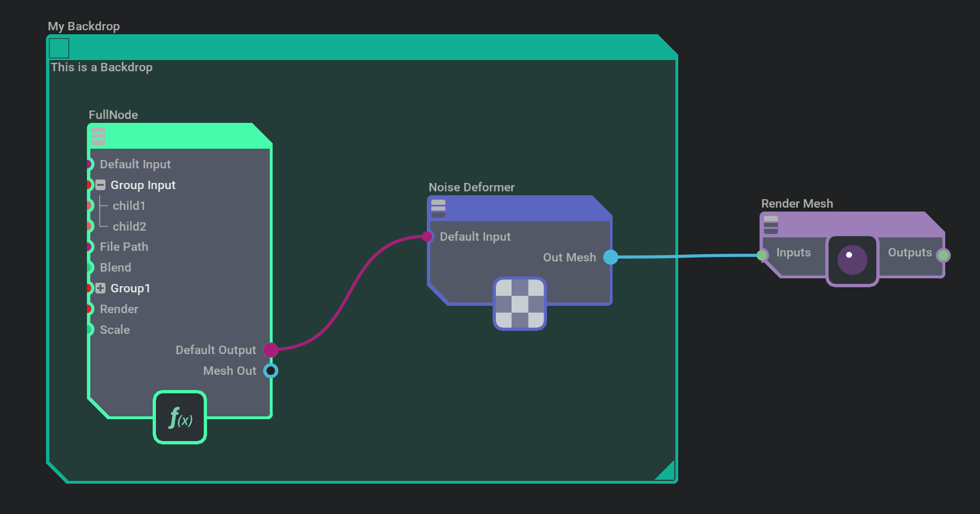Screen dimensions: 980x514
Task: Select the child2 item under Group Input
Action: [x=129, y=226]
